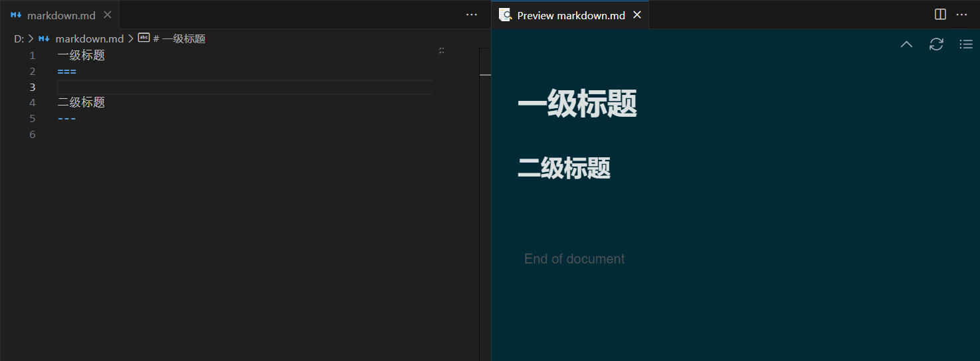Viewport: 980px width, 361px height.
Task: Click the markdown file icon on the markdown.md tab
Action: (x=17, y=15)
